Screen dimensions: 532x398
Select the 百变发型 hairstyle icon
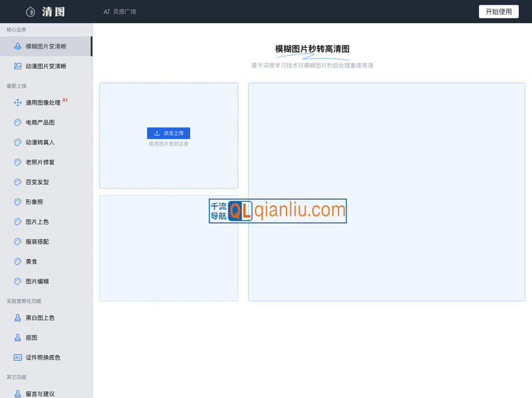tap(19, 182)
